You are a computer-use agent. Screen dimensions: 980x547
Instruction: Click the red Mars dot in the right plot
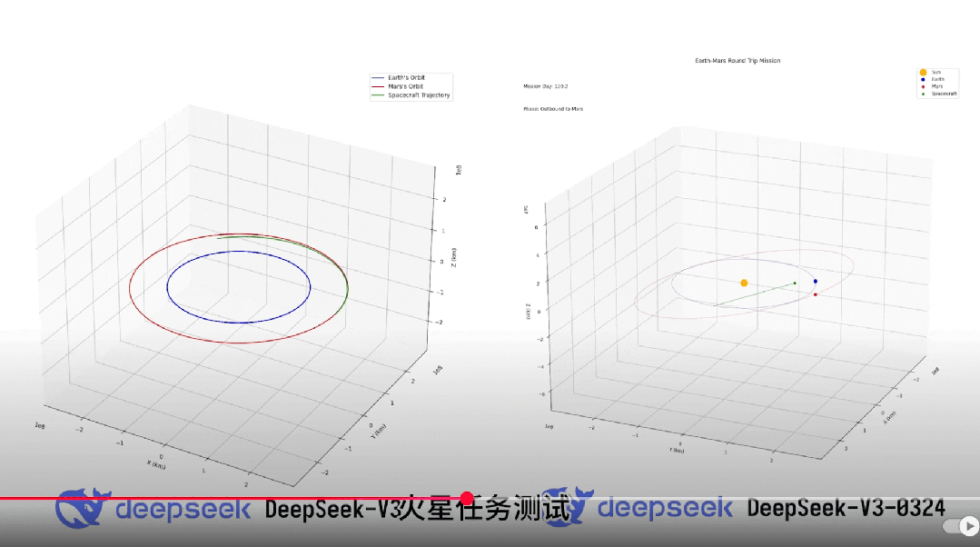coord(815,294)
